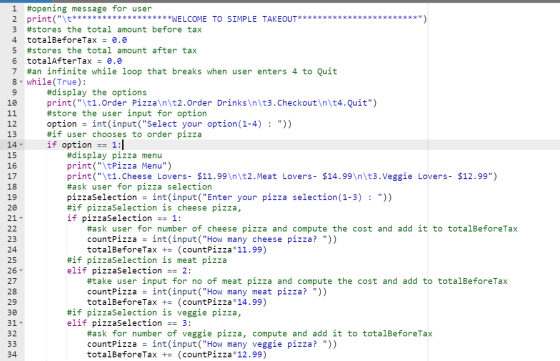Click the '#opening message for user' comment
560x361 pixels.
click(89, 8)
